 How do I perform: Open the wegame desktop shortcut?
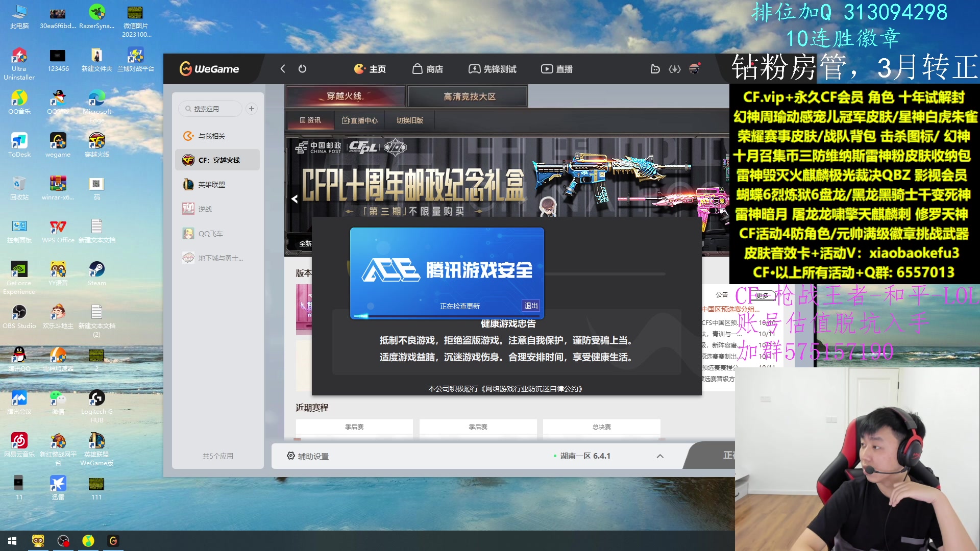pos(58,145)
